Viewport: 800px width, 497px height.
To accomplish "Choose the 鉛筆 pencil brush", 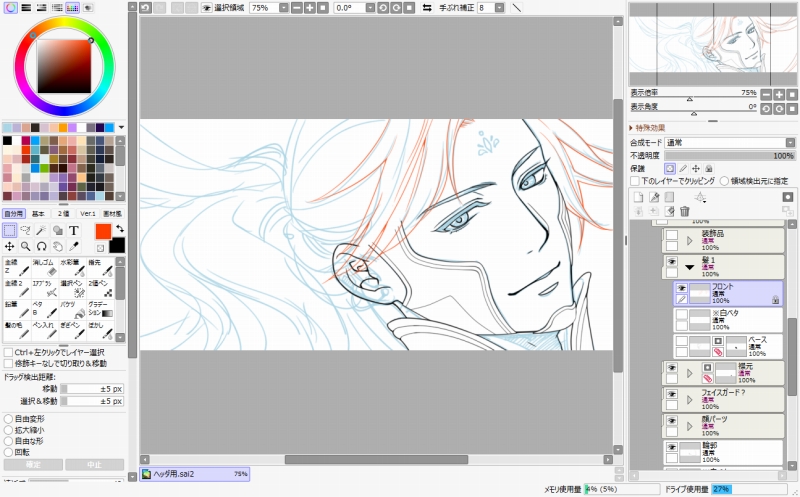I will click(x=17, y=310).
